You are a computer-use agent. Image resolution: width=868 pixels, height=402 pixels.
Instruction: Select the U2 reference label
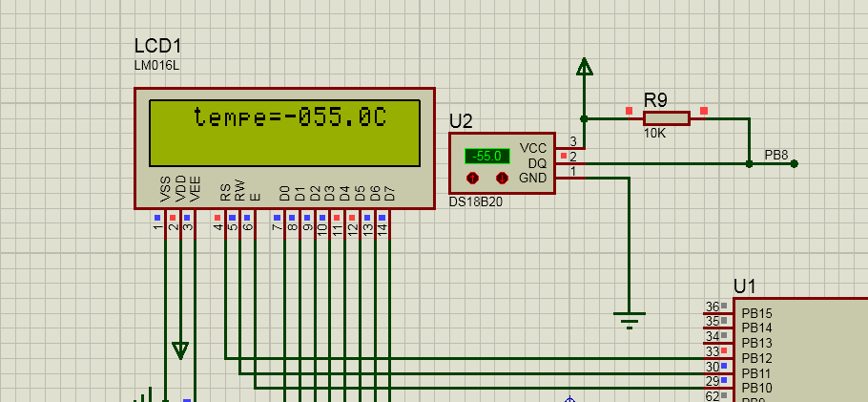tap(461, 121)
